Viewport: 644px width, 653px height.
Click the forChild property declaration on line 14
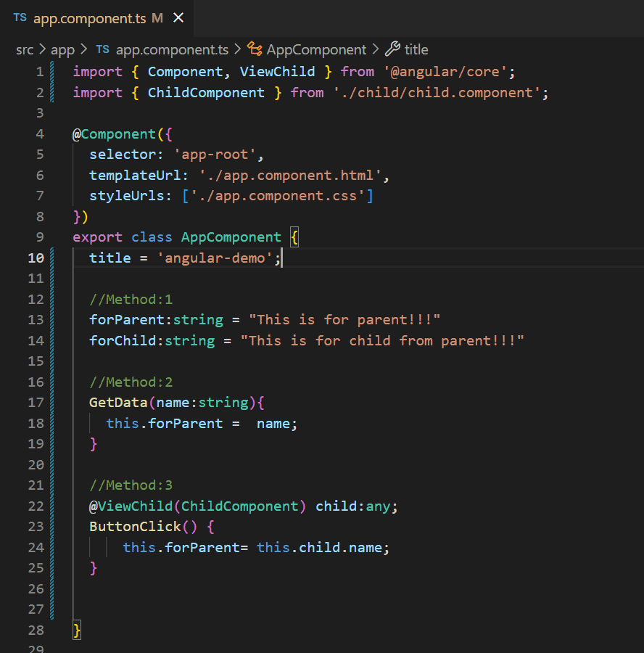(x=123, y=341)
